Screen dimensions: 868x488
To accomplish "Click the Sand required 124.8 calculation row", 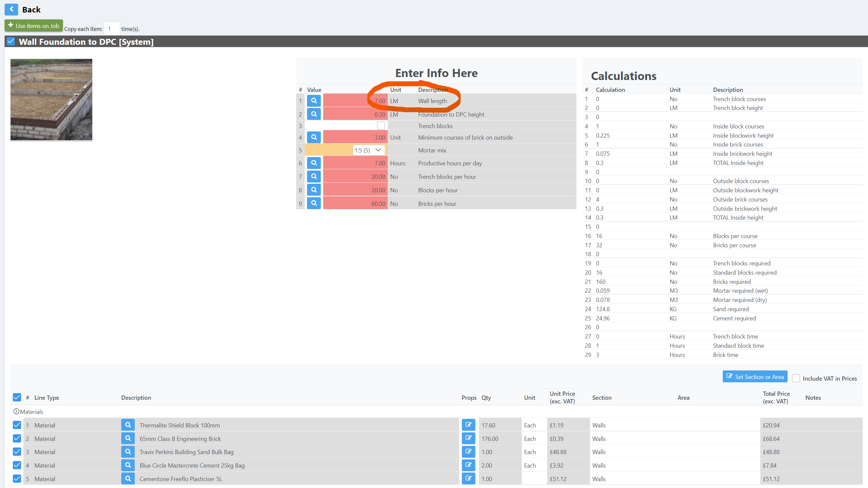I will click(x=722, y=309).
